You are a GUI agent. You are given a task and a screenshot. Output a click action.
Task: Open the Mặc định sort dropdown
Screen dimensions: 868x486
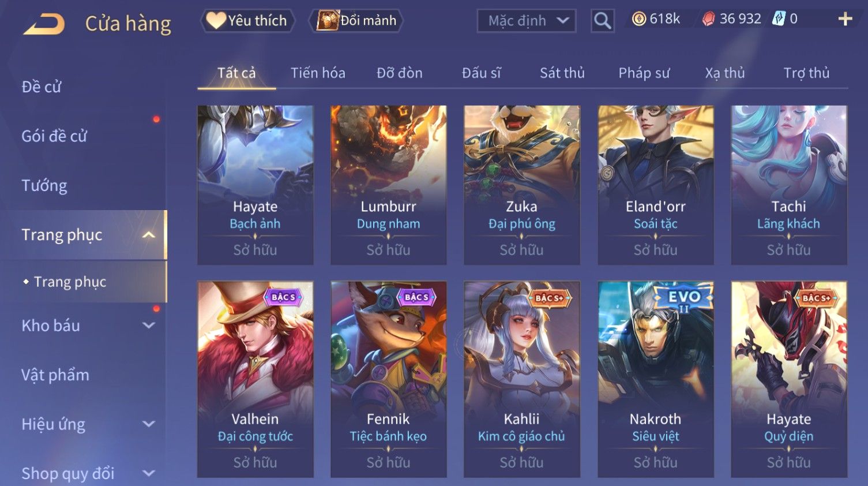coord(527,21)
